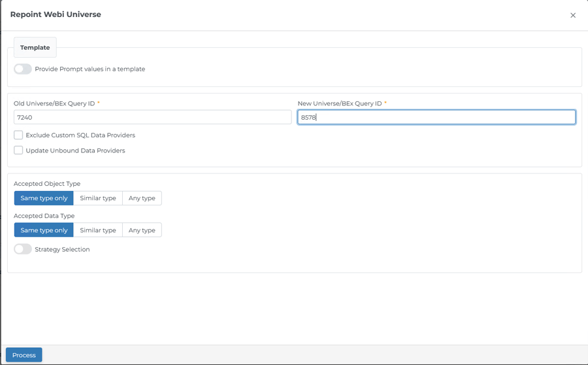Select Same type only for Accepted Data Type
The image size is (588, 365).
(44, 230)
